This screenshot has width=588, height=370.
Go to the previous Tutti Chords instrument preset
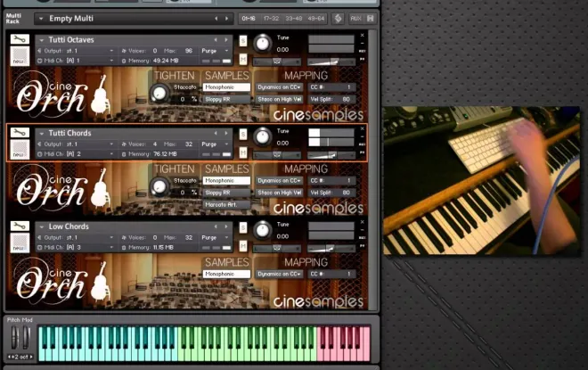pyautogui.click(x=216, y=133)
